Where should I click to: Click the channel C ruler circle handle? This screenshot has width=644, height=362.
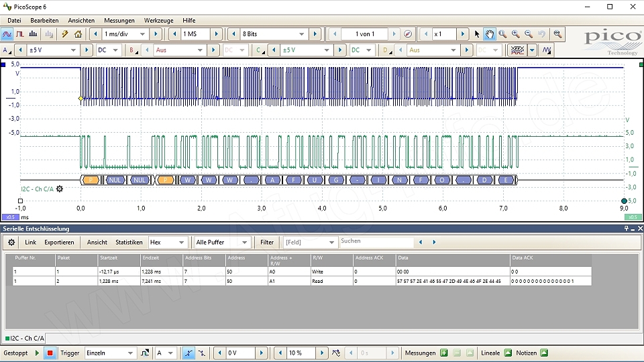[x=625, y=200]
